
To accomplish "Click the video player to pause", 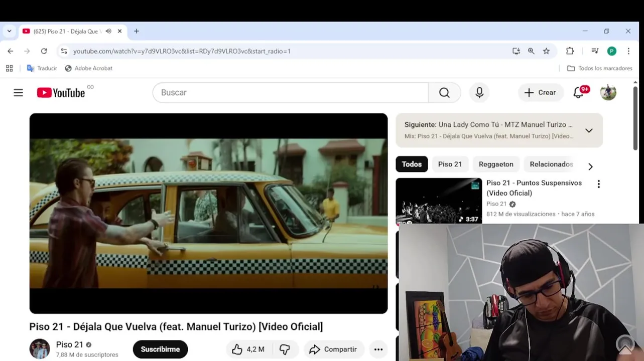I will point(208,213).
